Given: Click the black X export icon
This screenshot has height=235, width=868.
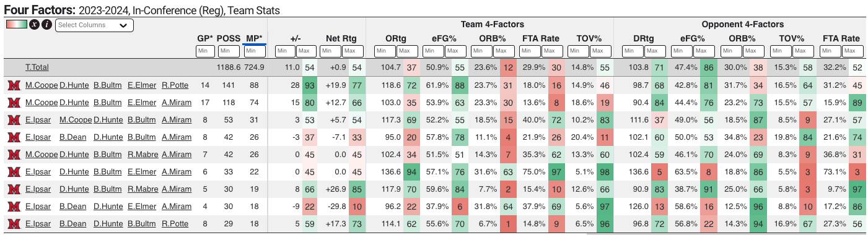Looking at the screenshot, I should (35, 25).
